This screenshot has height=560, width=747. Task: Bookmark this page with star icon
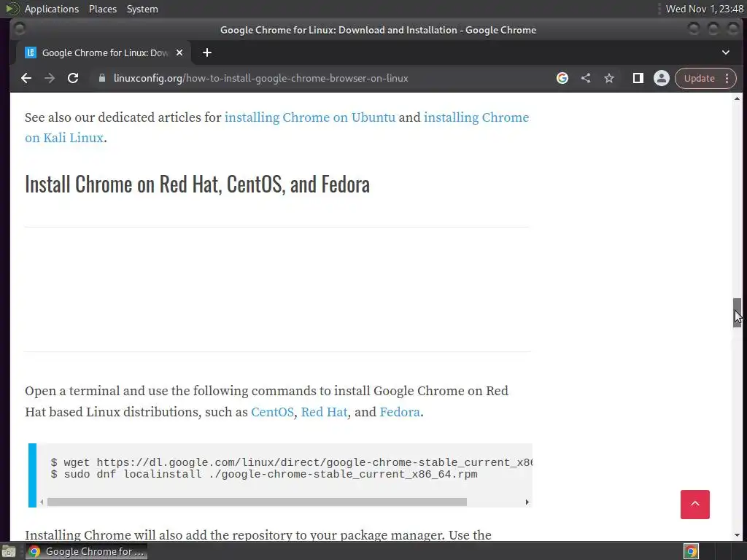(x=609, y=78)
